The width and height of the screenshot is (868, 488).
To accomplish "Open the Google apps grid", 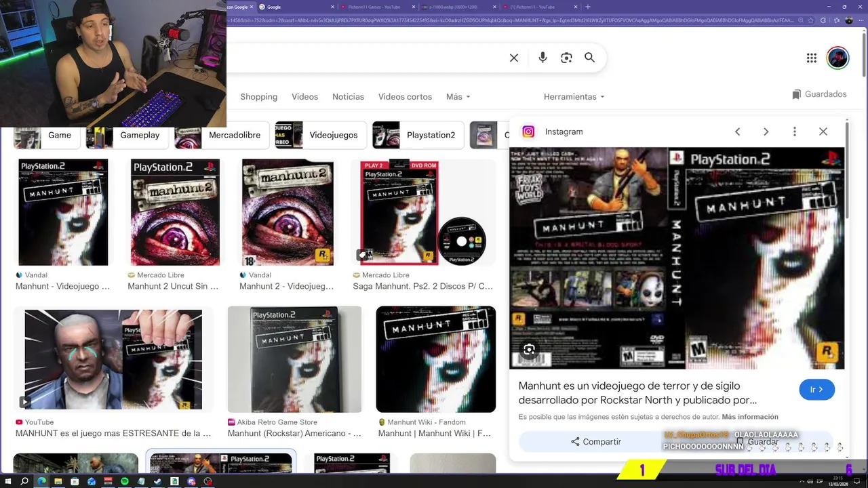I will (x=812, y=58).
